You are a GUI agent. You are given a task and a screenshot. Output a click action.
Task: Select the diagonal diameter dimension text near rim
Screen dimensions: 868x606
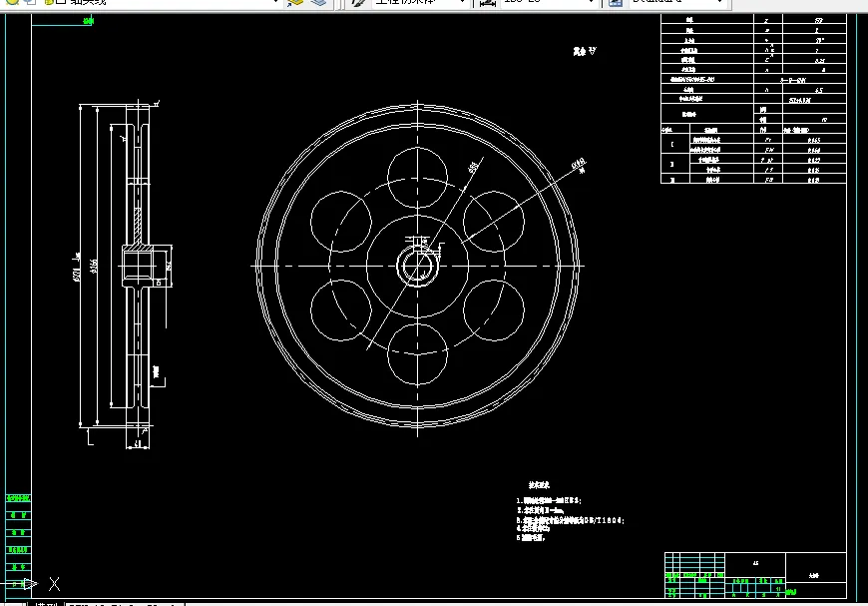pos(579,165)
